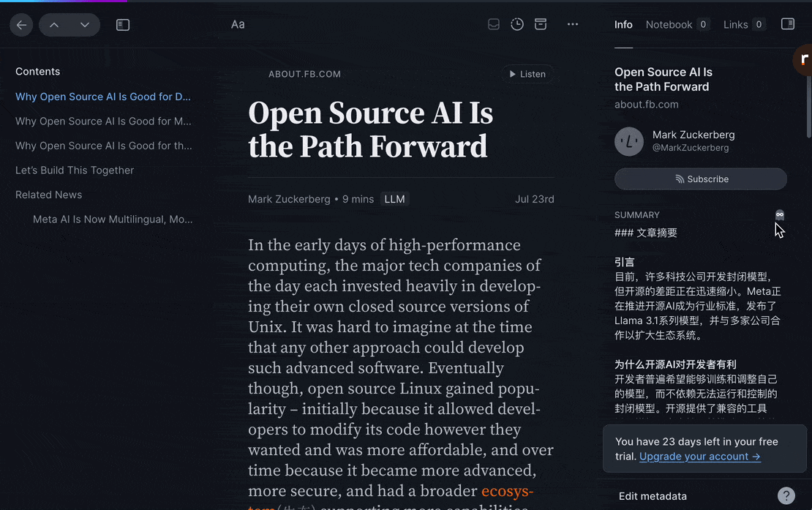812x510 pixels.
Task: Subscribe to Mark Zuckerberg's feed
Action: click(x=701, y=179)
